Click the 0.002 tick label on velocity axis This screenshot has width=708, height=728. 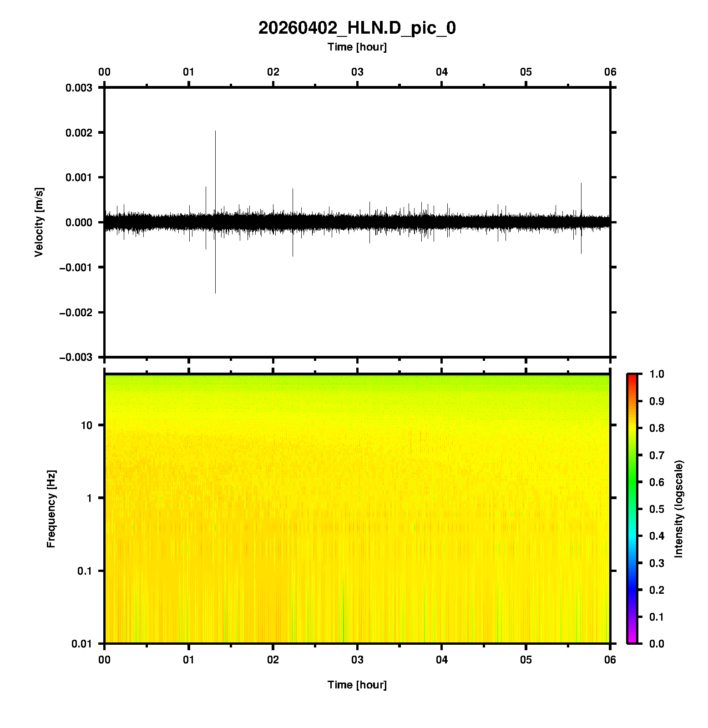click(78, 132)
